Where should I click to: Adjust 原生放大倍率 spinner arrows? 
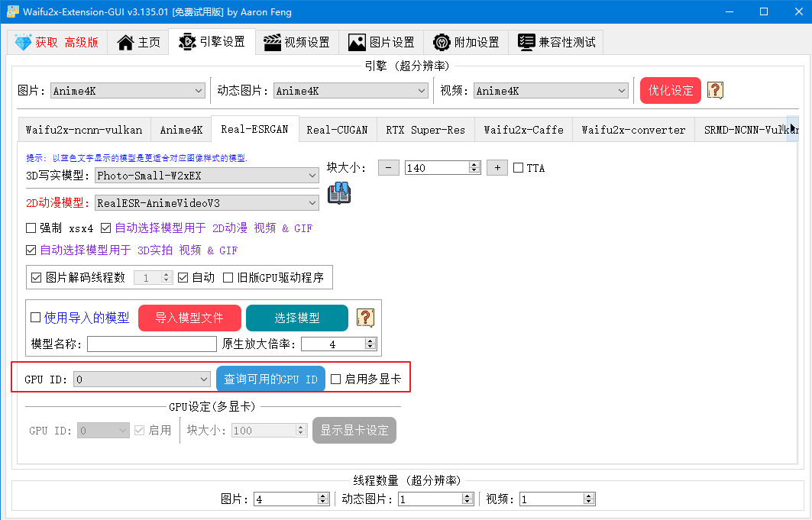click(370, 344)
